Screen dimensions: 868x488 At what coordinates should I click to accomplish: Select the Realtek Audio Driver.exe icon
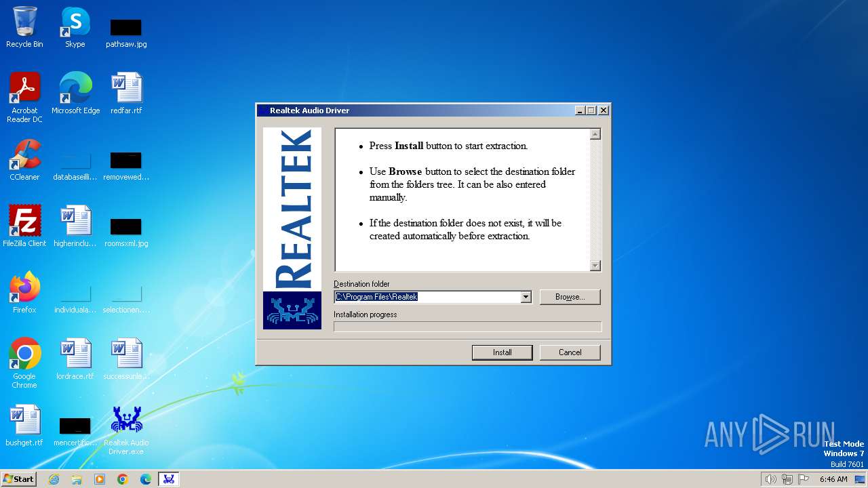(x=126, y=431)
